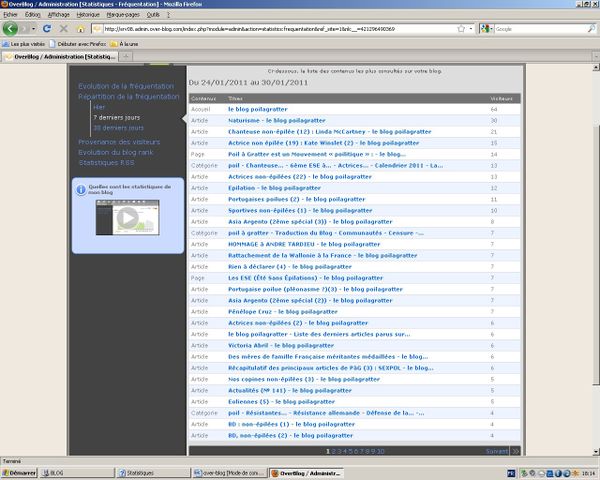Screen dimensions: 600x480
Task: Open the Édition menu
Action: [x=33, y=15]
